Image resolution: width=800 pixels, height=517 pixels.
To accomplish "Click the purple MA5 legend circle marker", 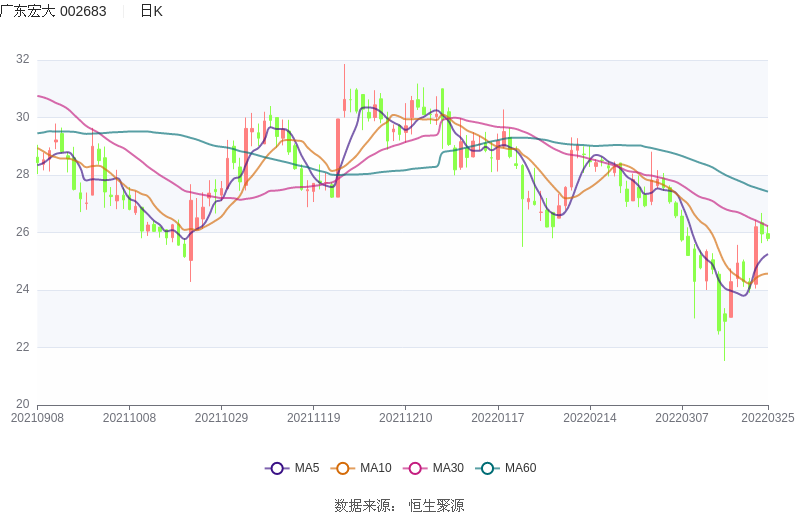I will tap(277, 468).
